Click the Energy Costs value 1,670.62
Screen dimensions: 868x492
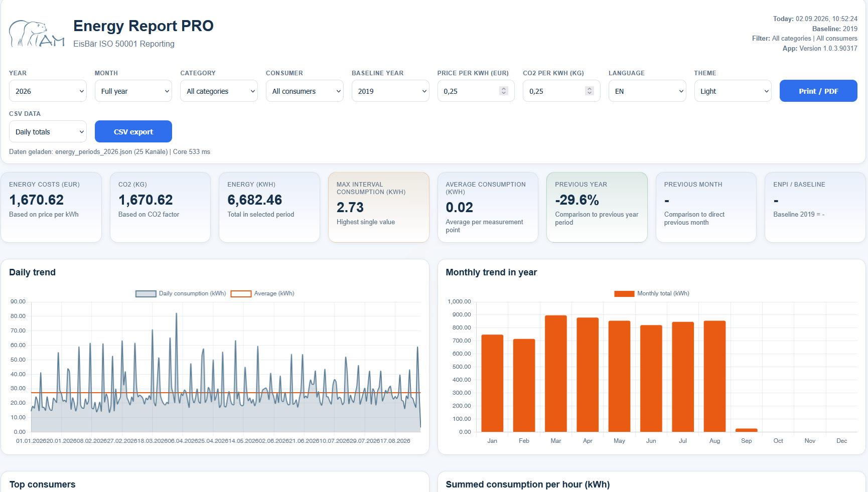pos(37,200)
